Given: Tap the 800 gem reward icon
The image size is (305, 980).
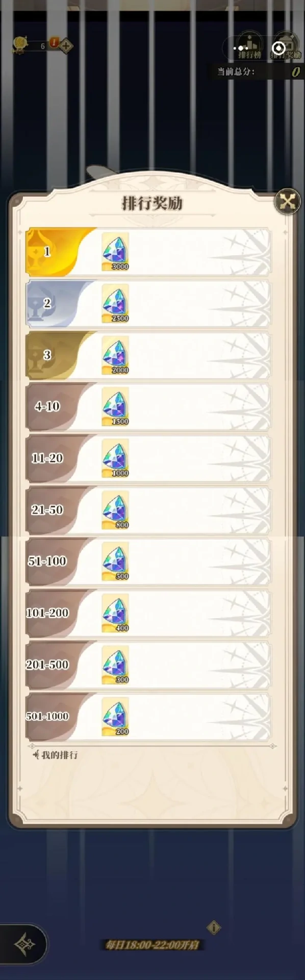Looking at the screenshot, I should click(115, 510).
